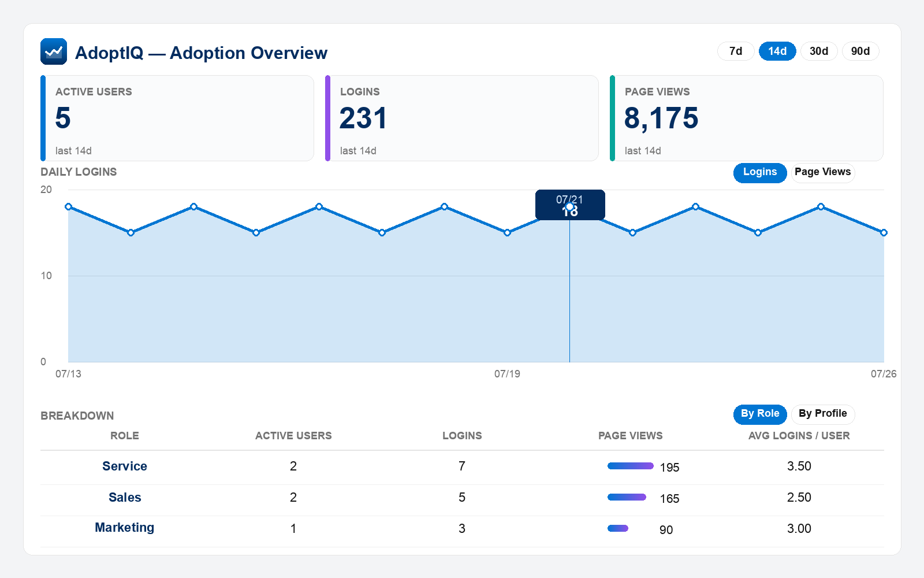924x578 pixels.
Task: Open the Page Views 8,175 card
Action: [747, 118]
